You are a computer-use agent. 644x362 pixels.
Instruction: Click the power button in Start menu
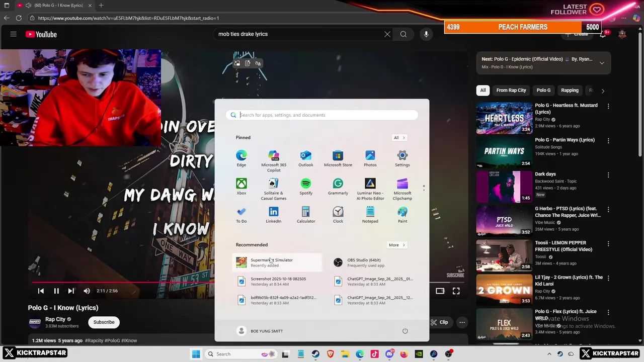tap(405, 331)
